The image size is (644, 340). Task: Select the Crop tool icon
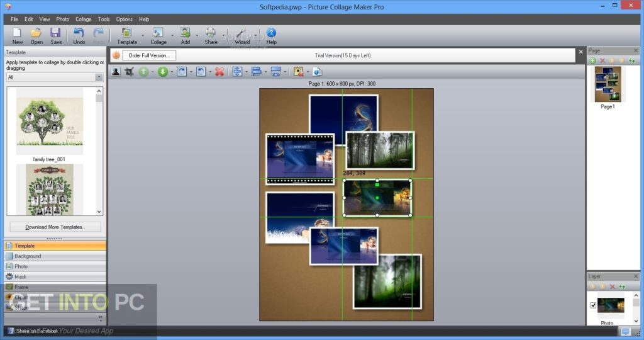point(130,72)
